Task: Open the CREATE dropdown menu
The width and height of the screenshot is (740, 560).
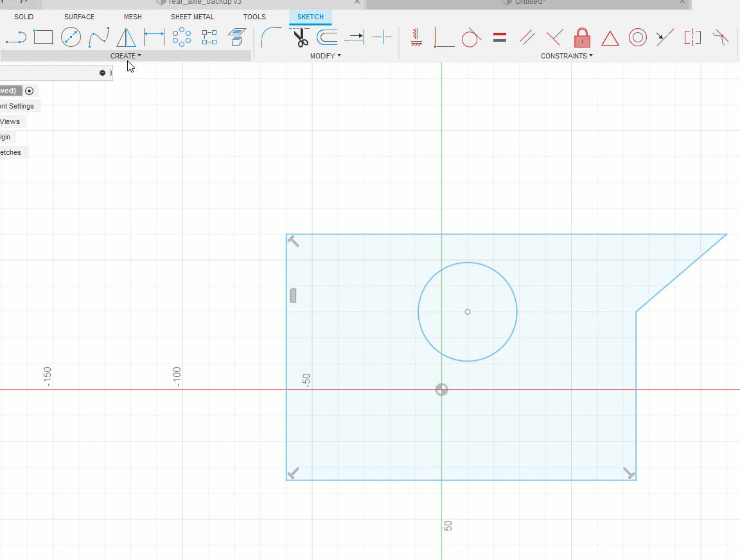Action: [126, 56]
